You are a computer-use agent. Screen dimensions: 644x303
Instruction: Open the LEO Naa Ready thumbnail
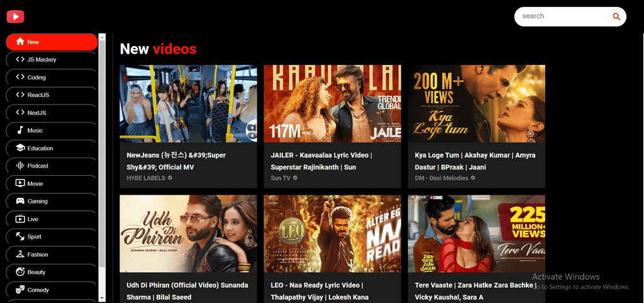tap(332, 234)
